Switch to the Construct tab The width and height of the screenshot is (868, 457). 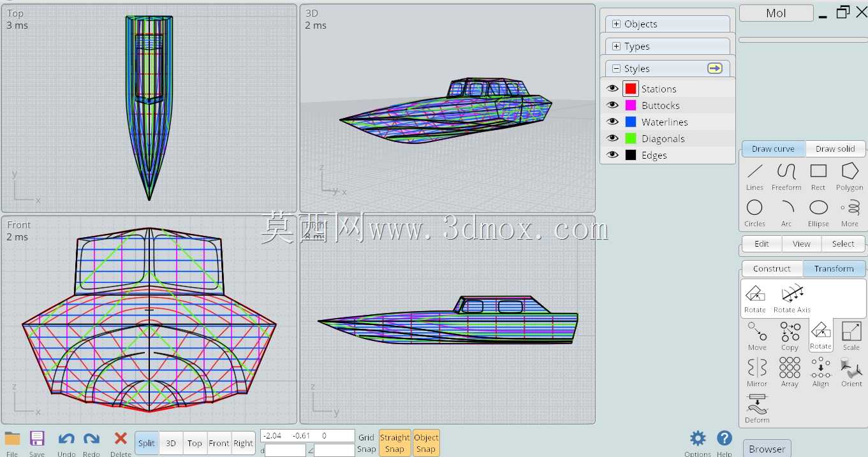[772, 268]
